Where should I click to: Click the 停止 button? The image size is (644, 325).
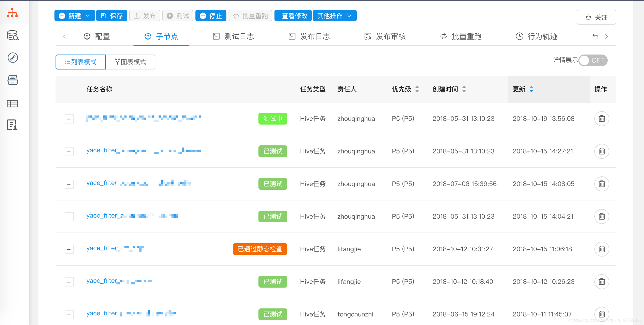(x=211, y=16)
